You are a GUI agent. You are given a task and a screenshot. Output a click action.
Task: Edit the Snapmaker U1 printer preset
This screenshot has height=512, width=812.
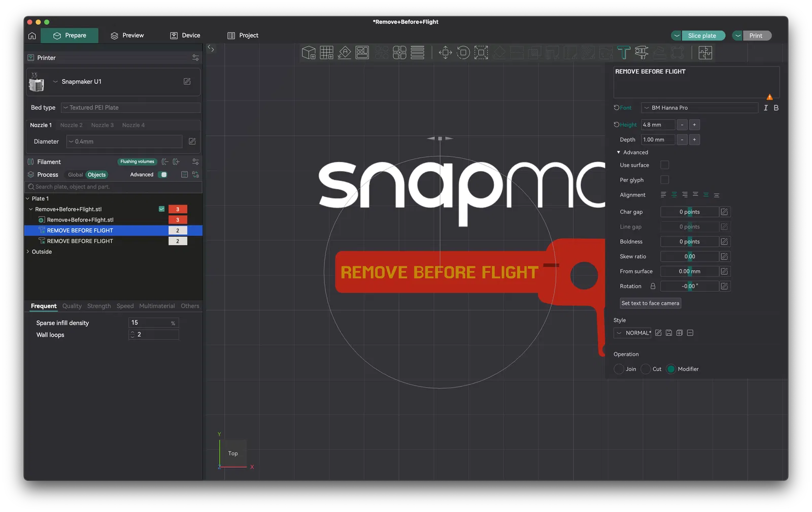pos(187,81)
